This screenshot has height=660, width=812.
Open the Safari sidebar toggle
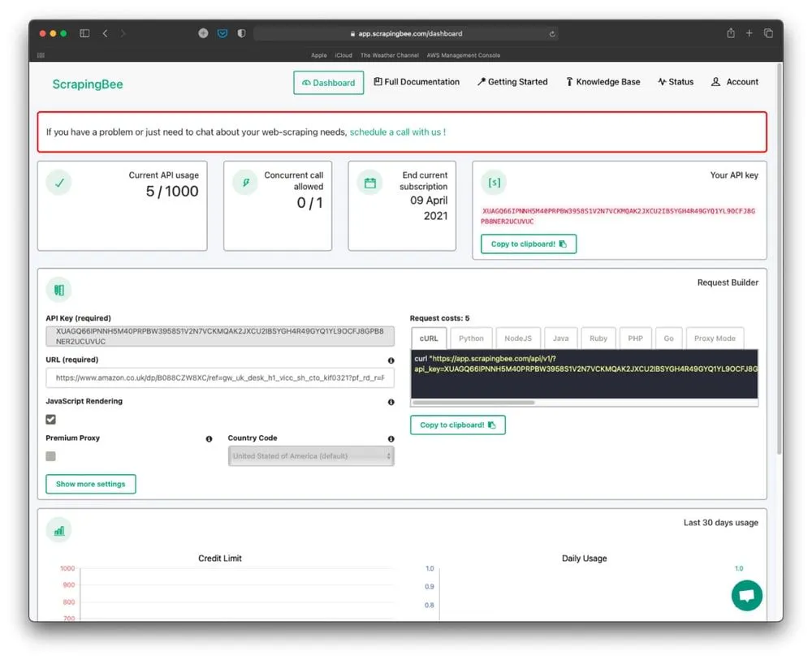[84, 33]
